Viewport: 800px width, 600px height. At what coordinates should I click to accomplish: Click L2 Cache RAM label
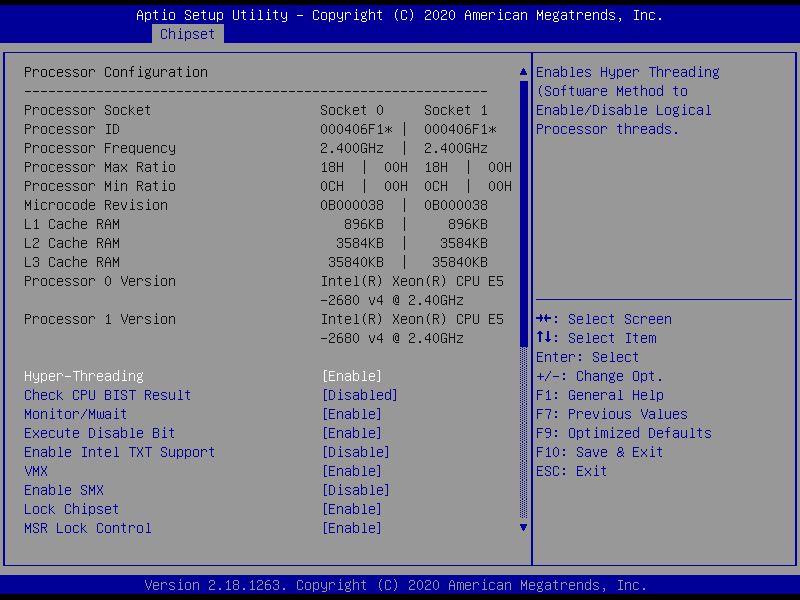(72, 243)
